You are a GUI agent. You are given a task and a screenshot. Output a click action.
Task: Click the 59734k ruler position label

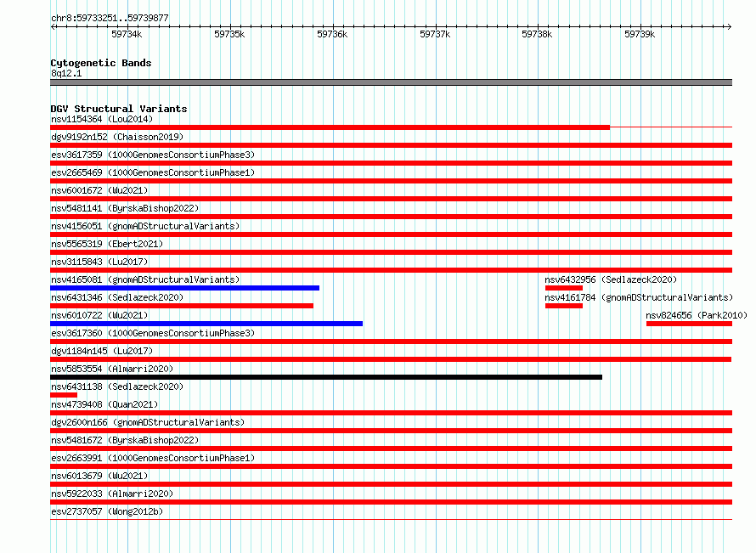click(x=127, y=34)
